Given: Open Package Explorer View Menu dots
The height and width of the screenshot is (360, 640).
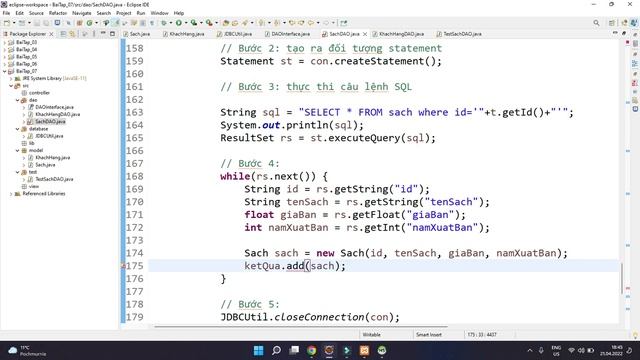Looking at the screenshot, I should click(x=94, y=34).
